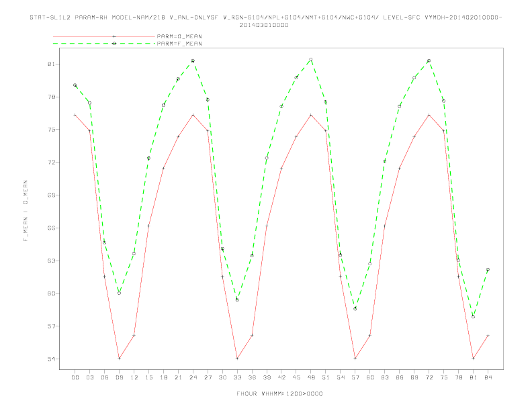Click the x-axis tick label 18
Image resolution: width=532 pixels, height=411 pixels.
pyautogui.click(x=163, y=377)
